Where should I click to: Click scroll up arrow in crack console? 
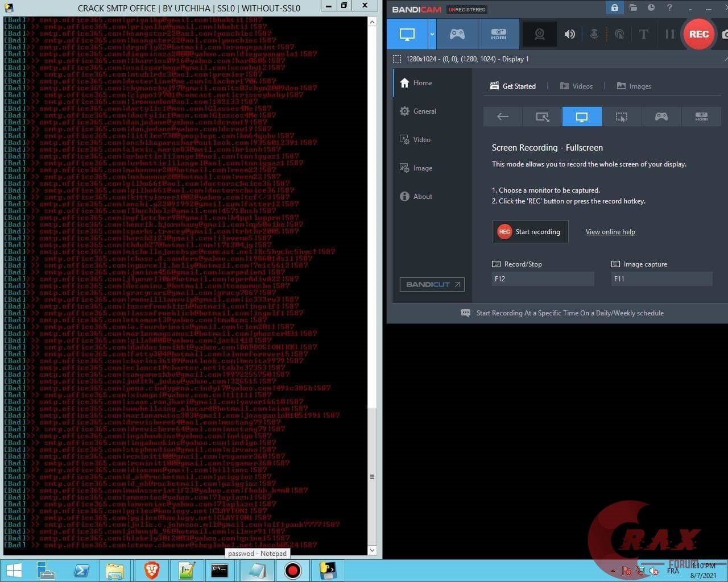pyautogui.click(x=373, y=22)
